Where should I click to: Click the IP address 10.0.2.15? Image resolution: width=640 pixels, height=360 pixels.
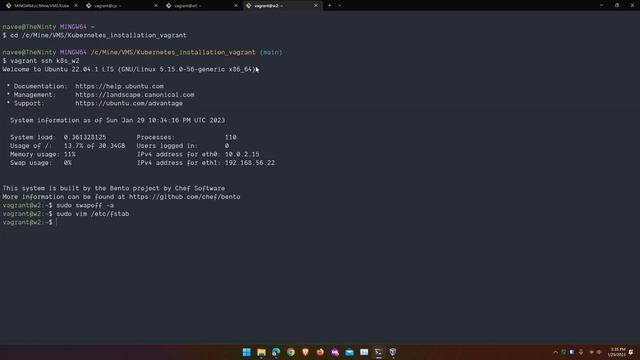click(x=242, y=154)
